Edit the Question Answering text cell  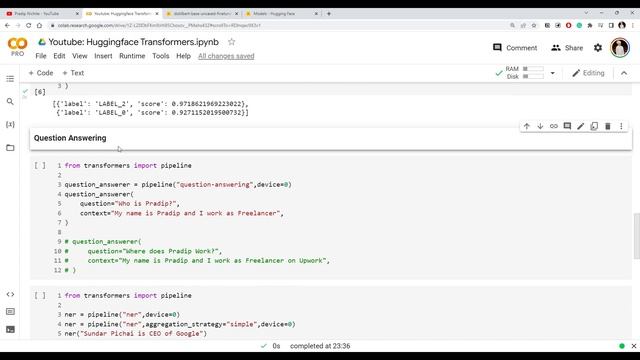click(x=580, y=126)
